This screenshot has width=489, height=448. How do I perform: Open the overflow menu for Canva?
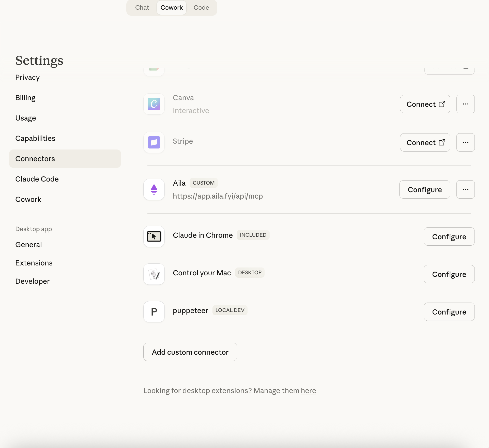pyautogui.click(x=465, y=104)
